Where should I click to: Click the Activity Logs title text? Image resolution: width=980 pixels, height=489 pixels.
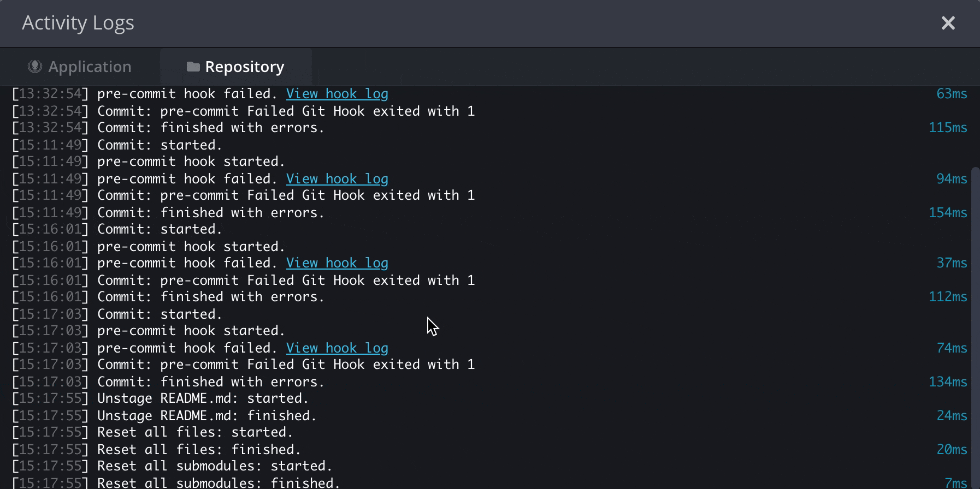tap(78, 23)
